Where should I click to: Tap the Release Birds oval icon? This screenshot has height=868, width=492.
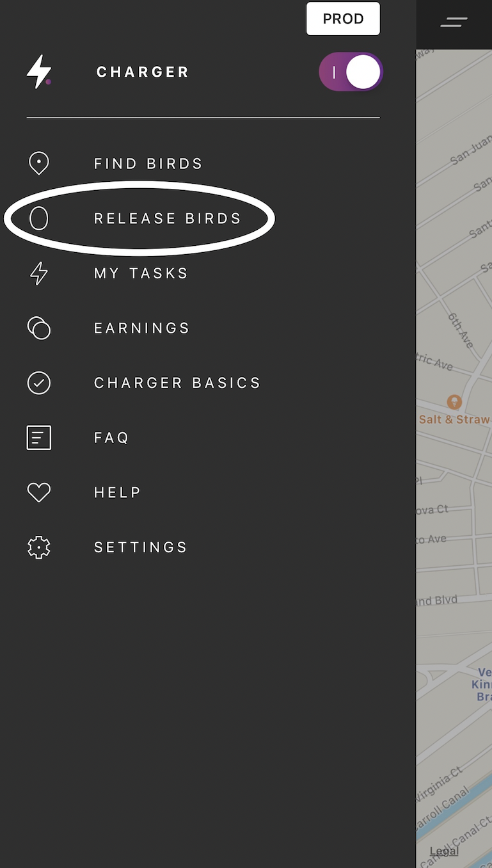tap(39, 218)
